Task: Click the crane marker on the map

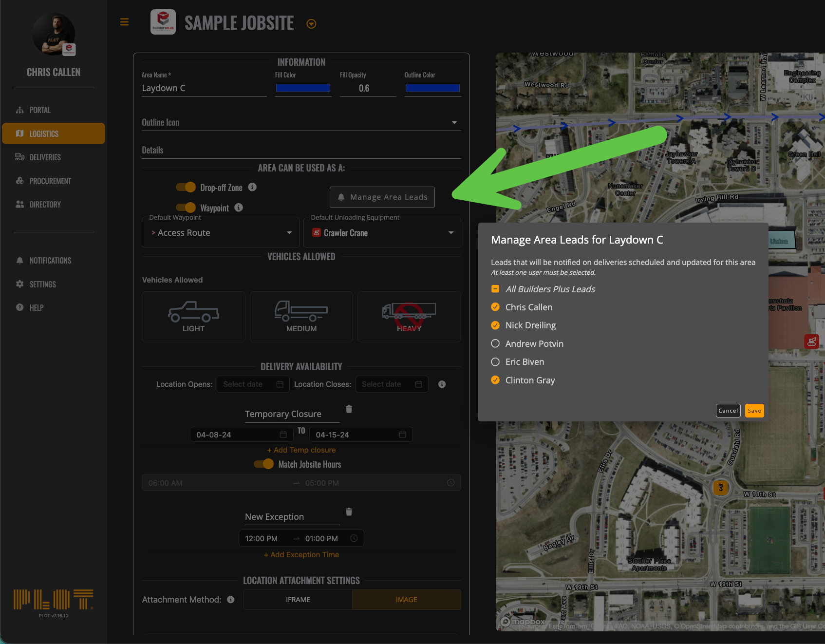Action: pos(811,341)
